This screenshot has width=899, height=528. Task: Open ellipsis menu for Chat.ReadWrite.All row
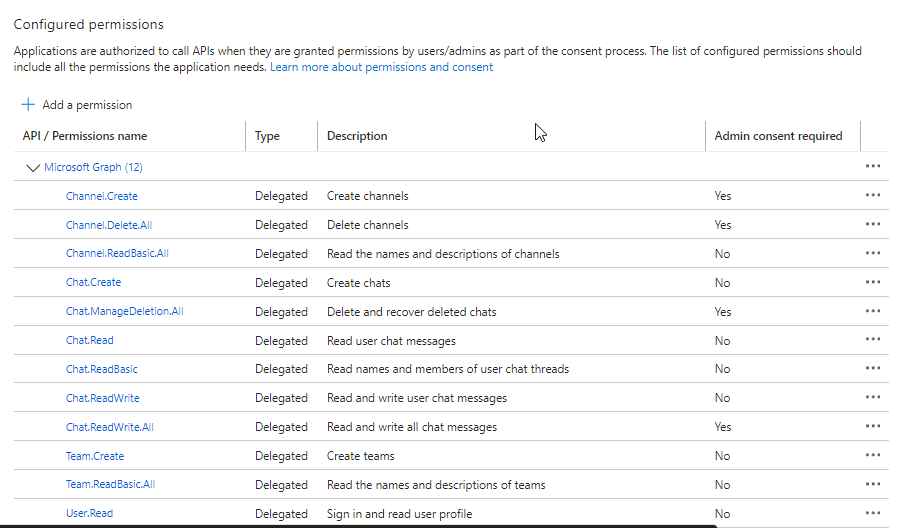pyautogui.click(x=873, y=426)
